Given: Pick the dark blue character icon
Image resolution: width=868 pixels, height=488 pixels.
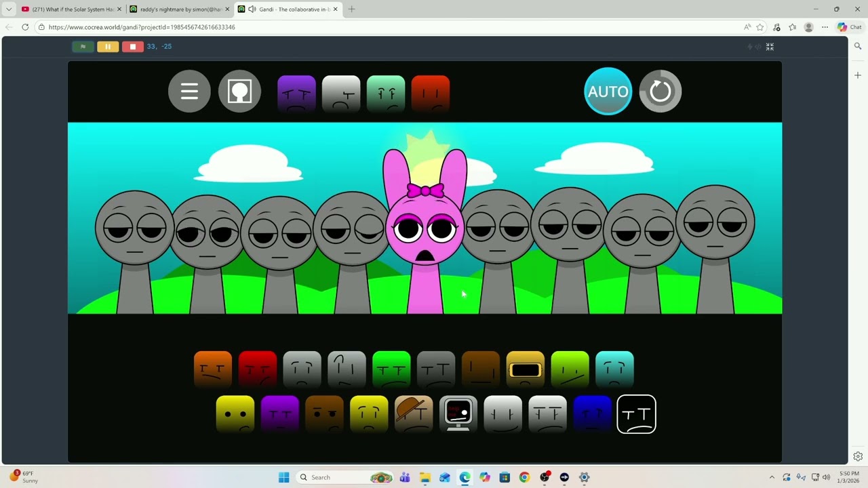Looking at the screenshot, I should [592, 414].
